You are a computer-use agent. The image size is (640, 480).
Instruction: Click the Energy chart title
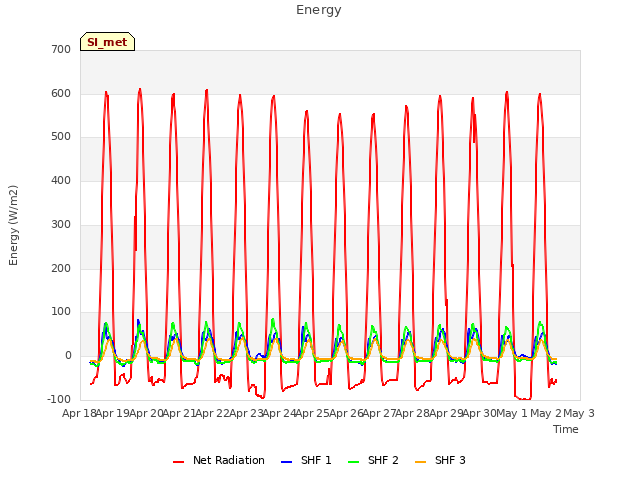(x=319, y=10)
